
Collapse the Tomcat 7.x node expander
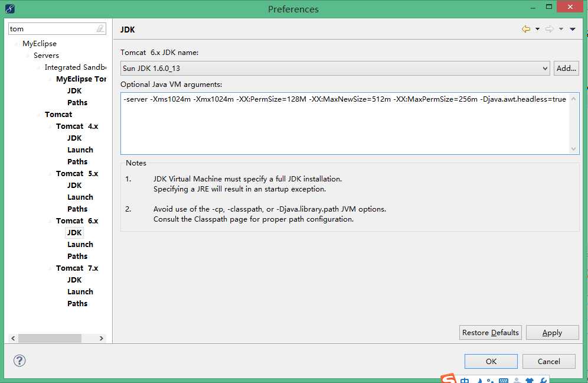pyautogui.click(x=51, y=268)
